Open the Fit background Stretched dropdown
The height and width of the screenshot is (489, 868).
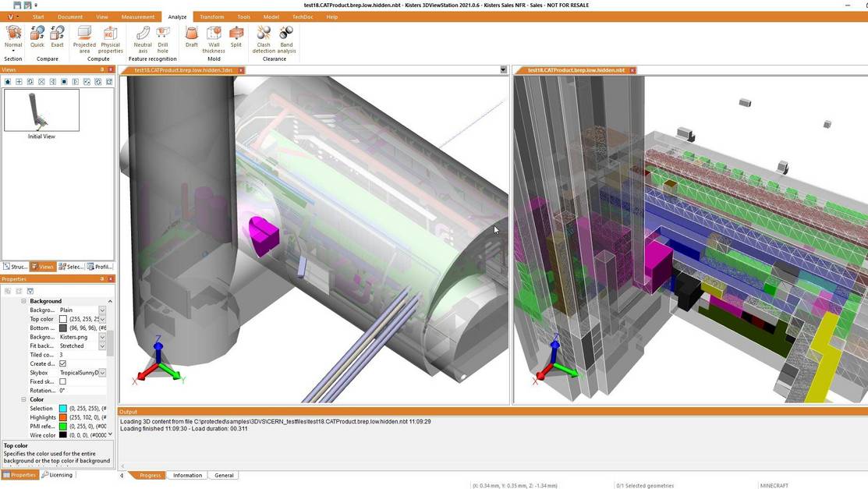[x=102, y=345]
